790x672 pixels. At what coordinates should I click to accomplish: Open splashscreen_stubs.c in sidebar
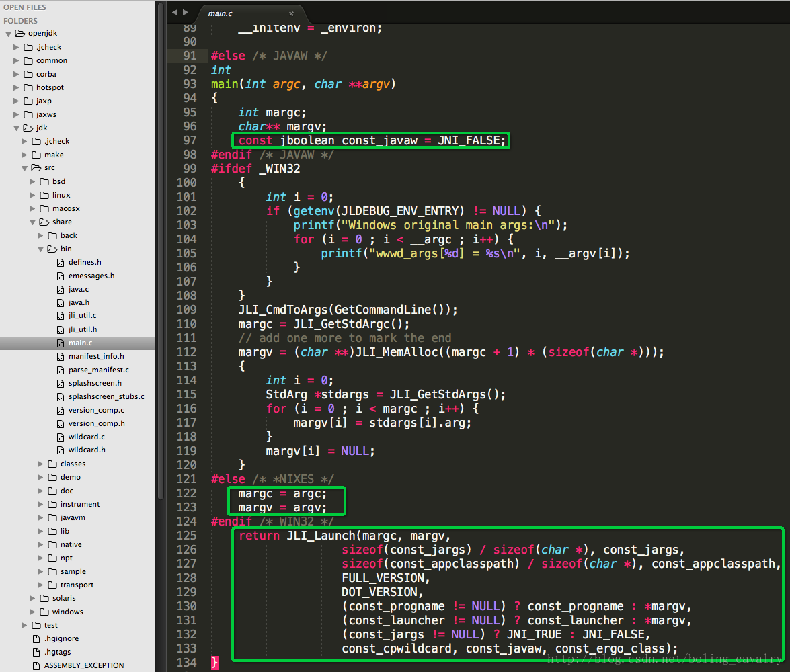[x=106, y=396]
